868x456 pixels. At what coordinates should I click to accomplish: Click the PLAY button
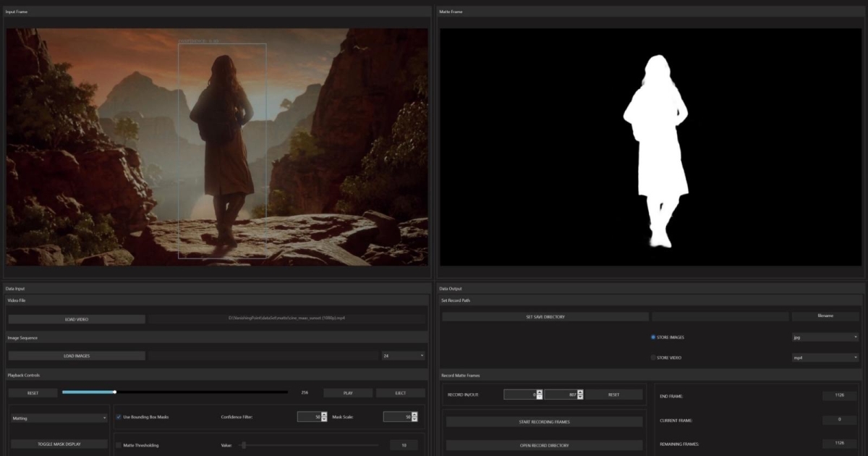348,393
